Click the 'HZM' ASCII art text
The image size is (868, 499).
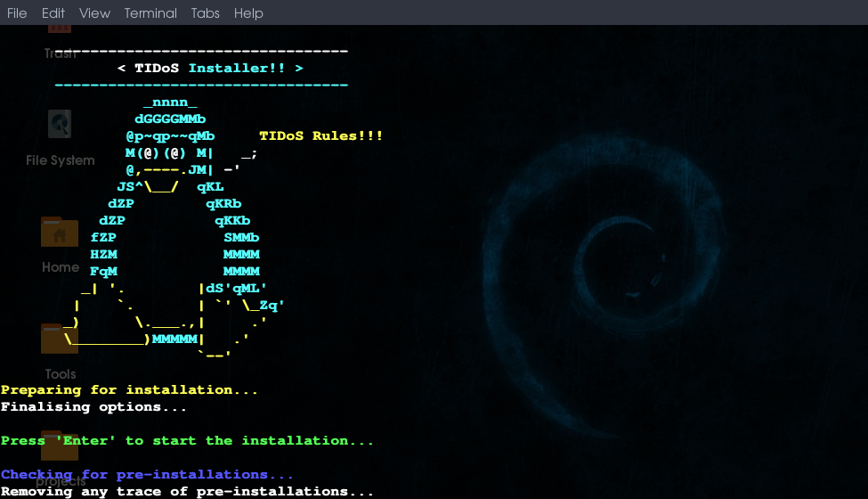coord(103,254)
